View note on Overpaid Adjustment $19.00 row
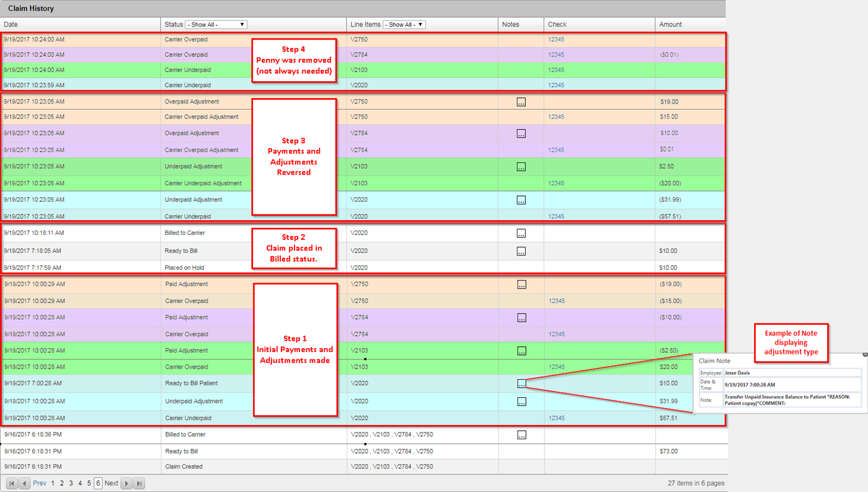This screenshot has height=492, width=868. pyautogui.click(x=521, y=102)
